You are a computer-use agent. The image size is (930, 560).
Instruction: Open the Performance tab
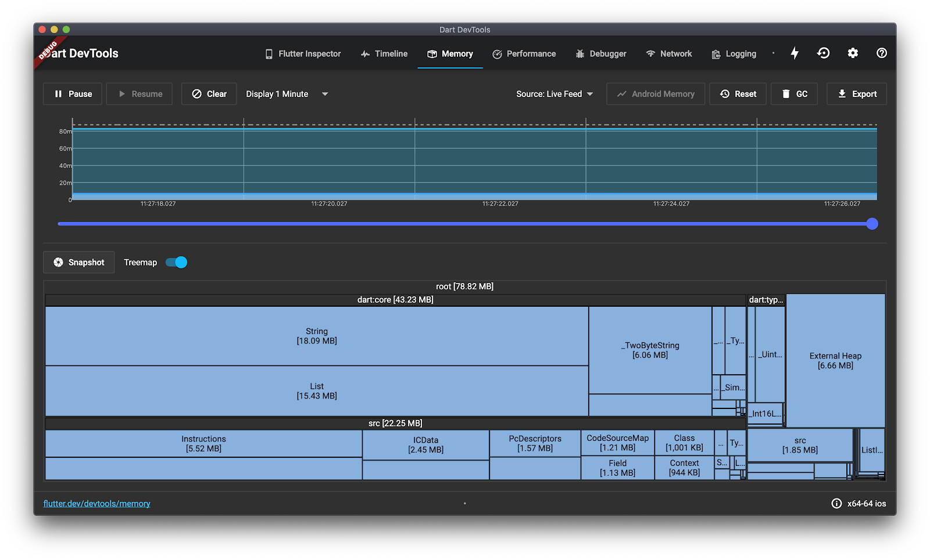pyautogui.click(x=524, y=54)
